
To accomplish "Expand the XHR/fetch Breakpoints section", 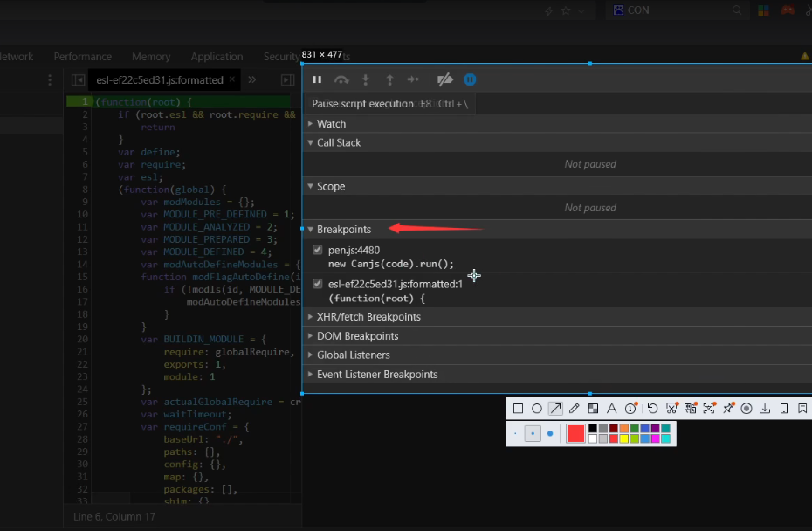I will (x=368, y=317).
